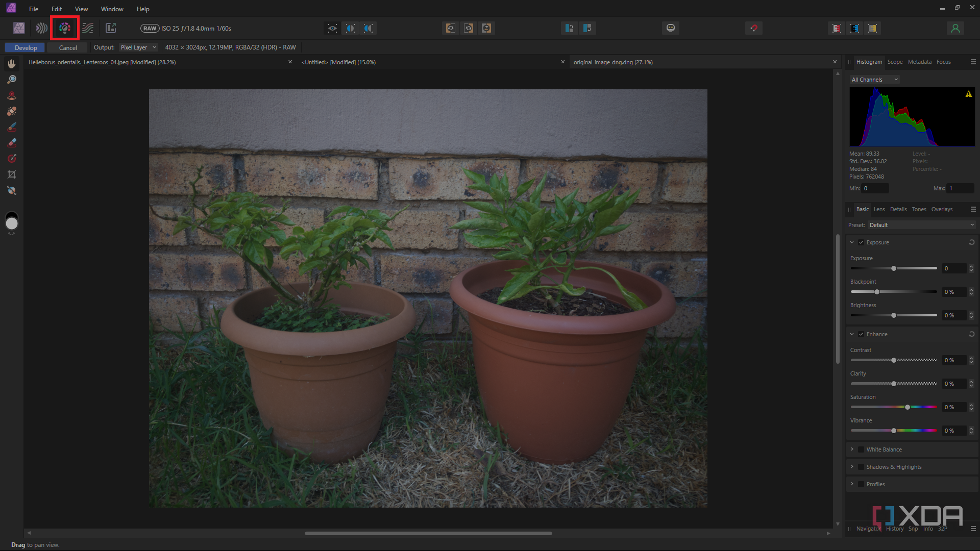The width and height of the screenshot is (980, 551).
Task: Select the Overlay Paint tool
Action: pyautogui.click(x=12, y=127)
